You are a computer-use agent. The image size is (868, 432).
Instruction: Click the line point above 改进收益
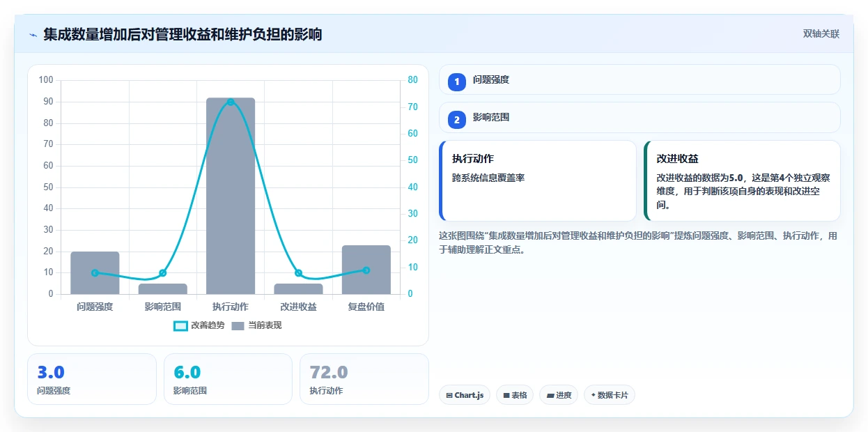tap(298, 273)
